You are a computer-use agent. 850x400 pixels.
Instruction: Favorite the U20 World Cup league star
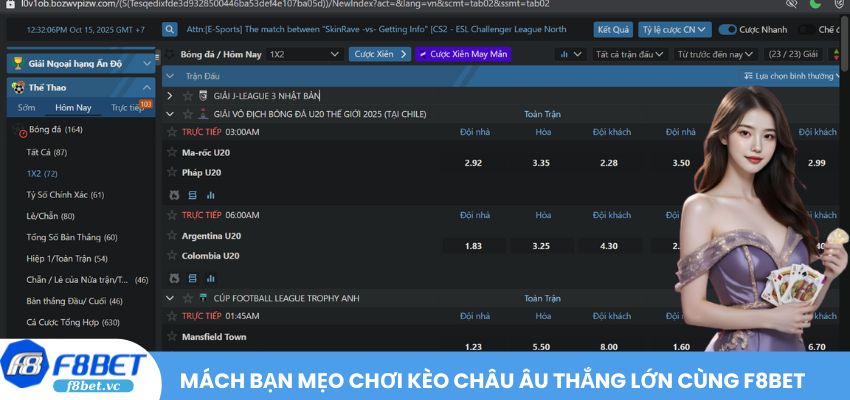(x=188, y=114)
